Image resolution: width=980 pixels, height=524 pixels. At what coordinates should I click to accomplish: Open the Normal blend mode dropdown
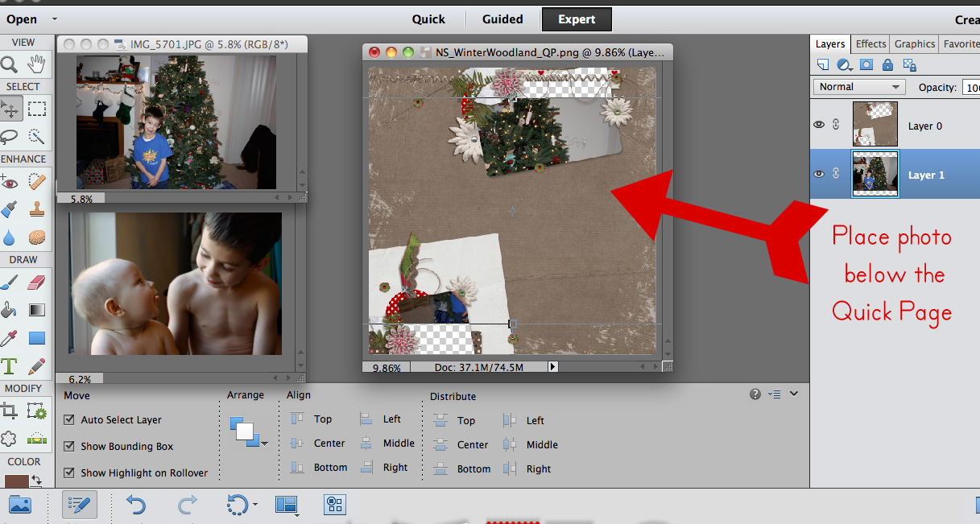coord(859,87)
